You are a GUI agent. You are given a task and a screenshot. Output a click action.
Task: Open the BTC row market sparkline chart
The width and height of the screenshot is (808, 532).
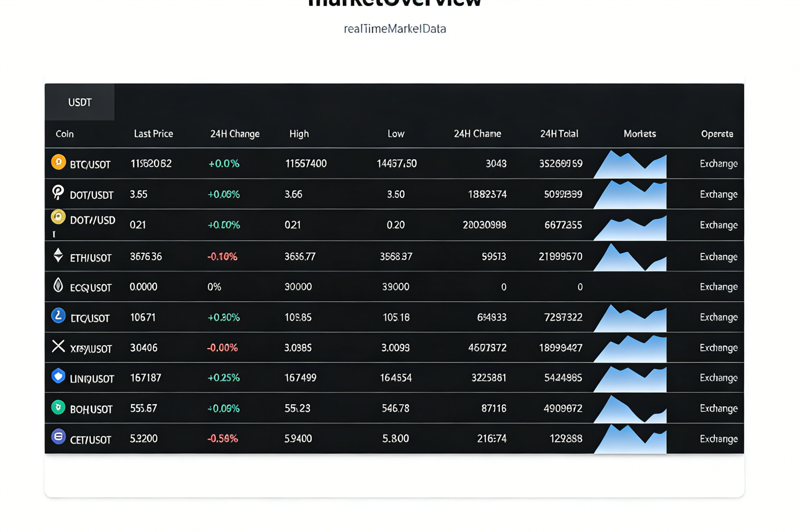point(630,165)
